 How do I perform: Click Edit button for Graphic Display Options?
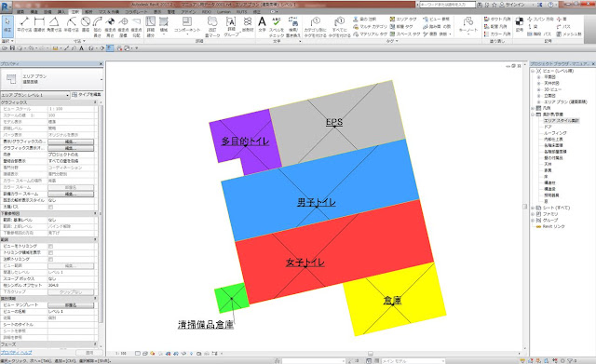(x=71, y=148)
